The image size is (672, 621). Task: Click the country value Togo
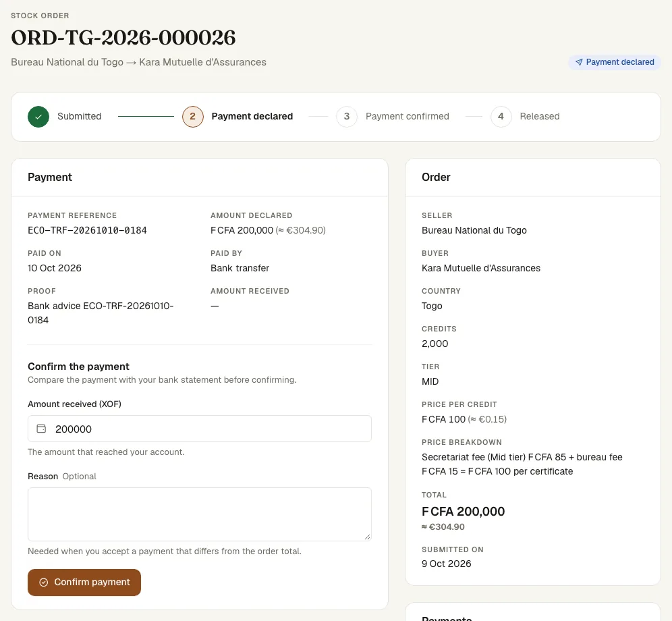click(x=432, y=306)
